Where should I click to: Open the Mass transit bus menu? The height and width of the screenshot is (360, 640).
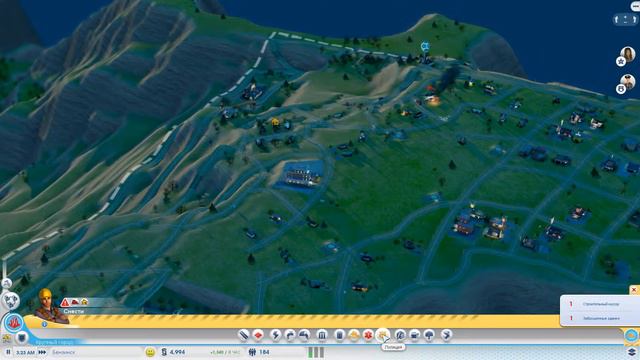(415, 336)
